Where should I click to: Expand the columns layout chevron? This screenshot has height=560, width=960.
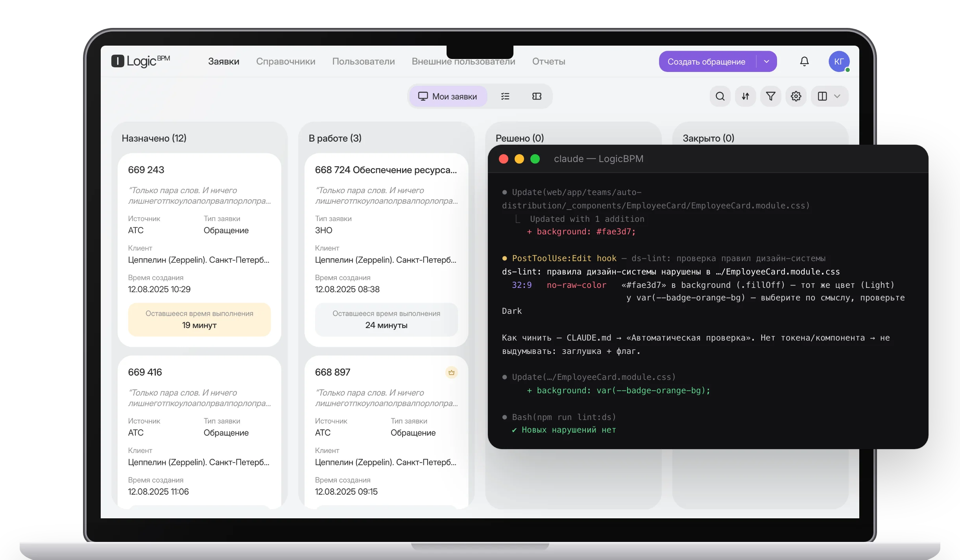click(837, 96)
